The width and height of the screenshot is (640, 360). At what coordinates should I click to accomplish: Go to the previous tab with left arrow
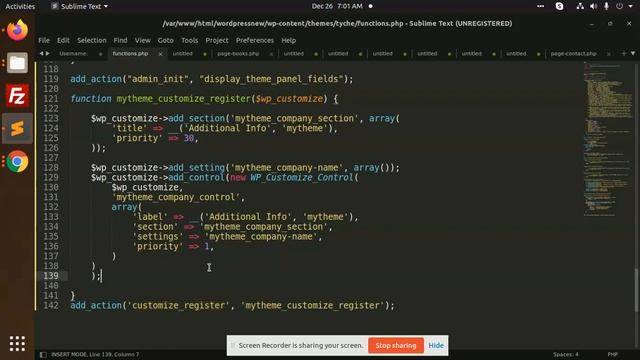coord(41,53)
